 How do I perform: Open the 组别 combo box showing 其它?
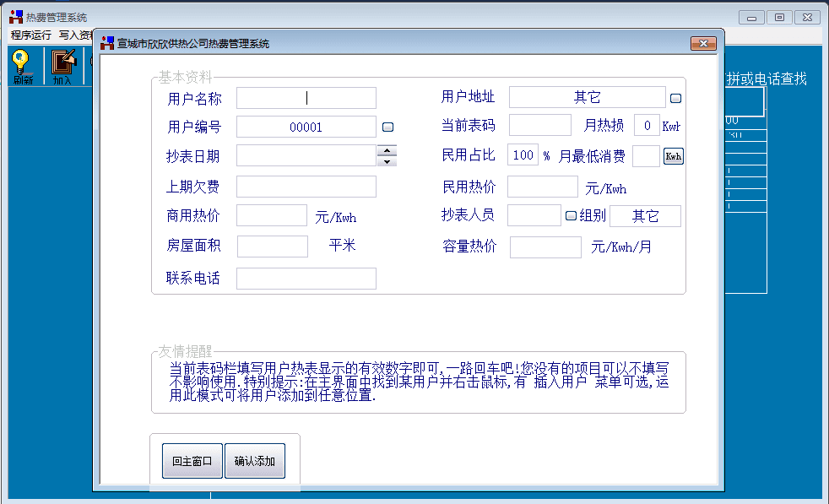click(645, 216)
